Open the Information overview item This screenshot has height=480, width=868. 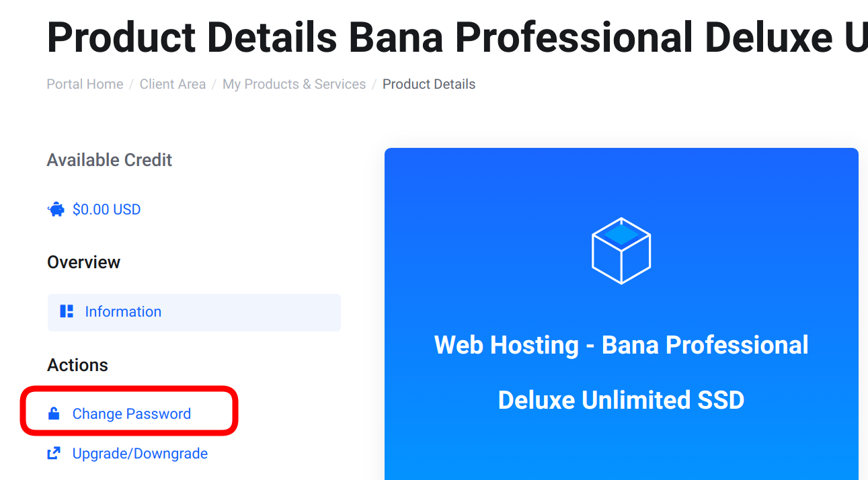click(x=194, y=312)
